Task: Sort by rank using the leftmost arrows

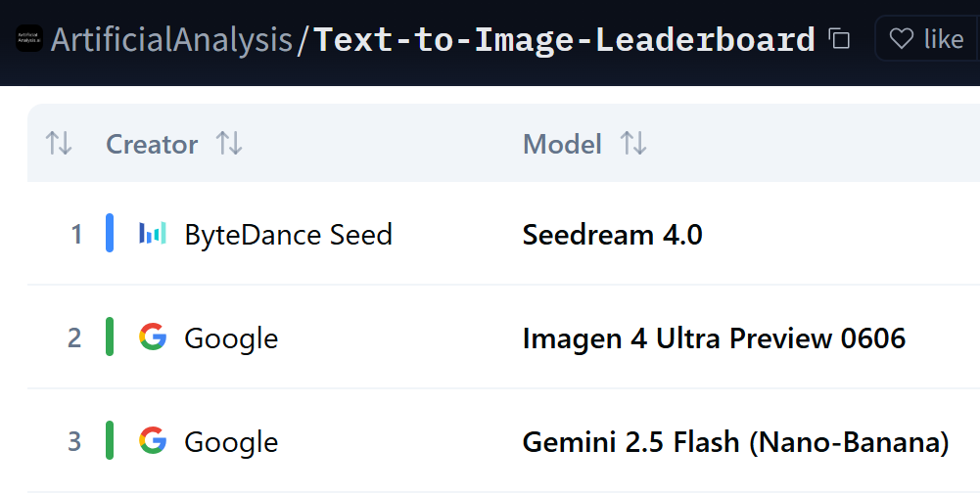Action: click(59, 145)
